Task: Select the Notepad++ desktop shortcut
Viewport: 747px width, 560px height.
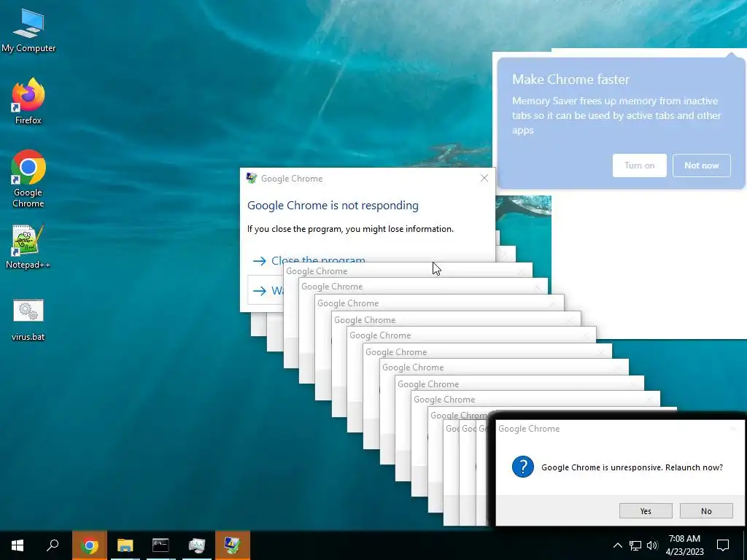Action: (28, 246)
